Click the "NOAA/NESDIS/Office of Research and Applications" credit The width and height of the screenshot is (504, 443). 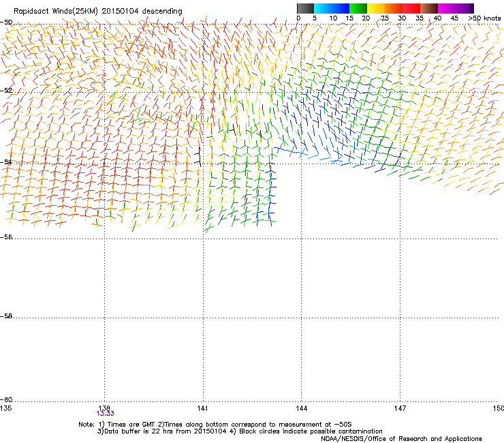click(401, 439)
